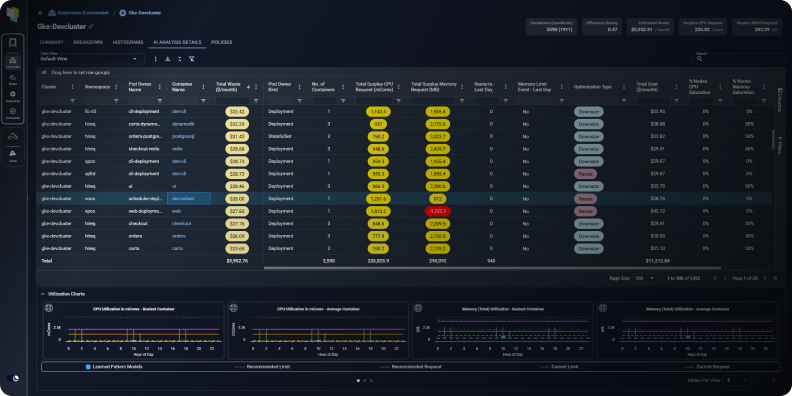Click the Cloud icon in sidebar
The image size is (792, 396).
coord(13,154)
